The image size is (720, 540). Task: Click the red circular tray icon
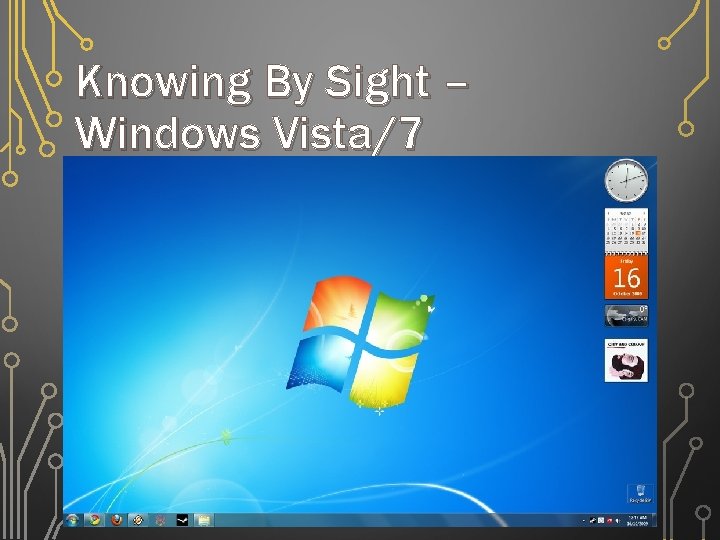[609, 521]
